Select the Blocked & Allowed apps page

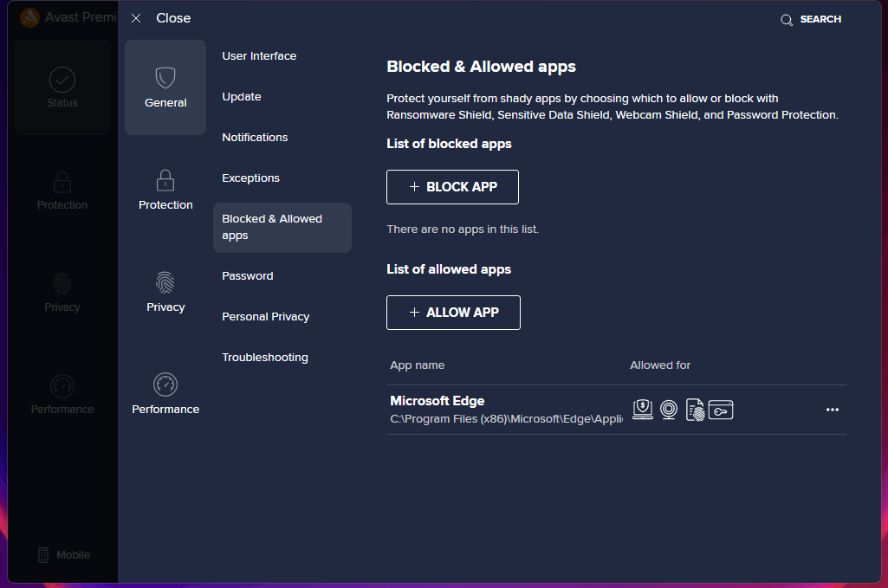pos(282,228)
